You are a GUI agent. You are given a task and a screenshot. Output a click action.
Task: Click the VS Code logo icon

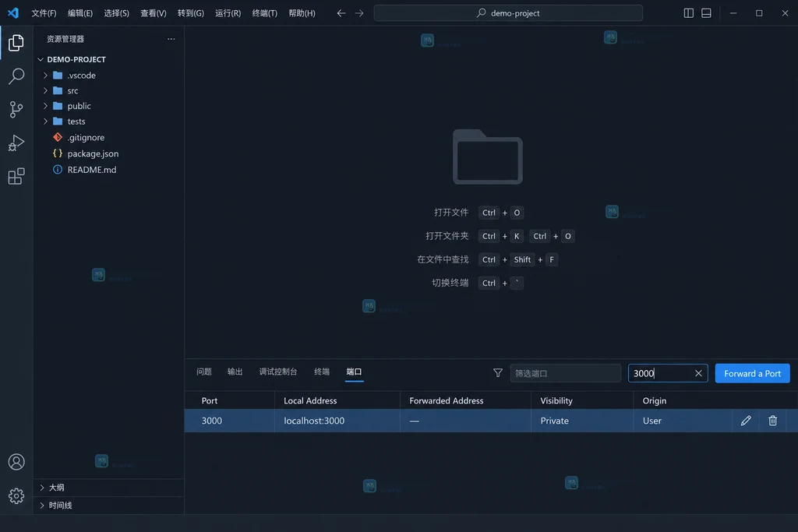pos(13,12)
